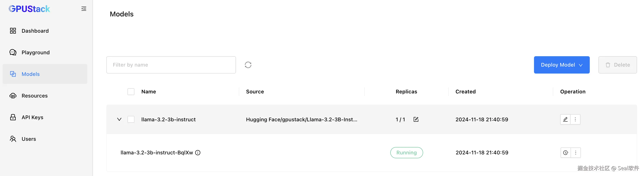Collapse the sidebar menu icon

(x=84, y=9)
